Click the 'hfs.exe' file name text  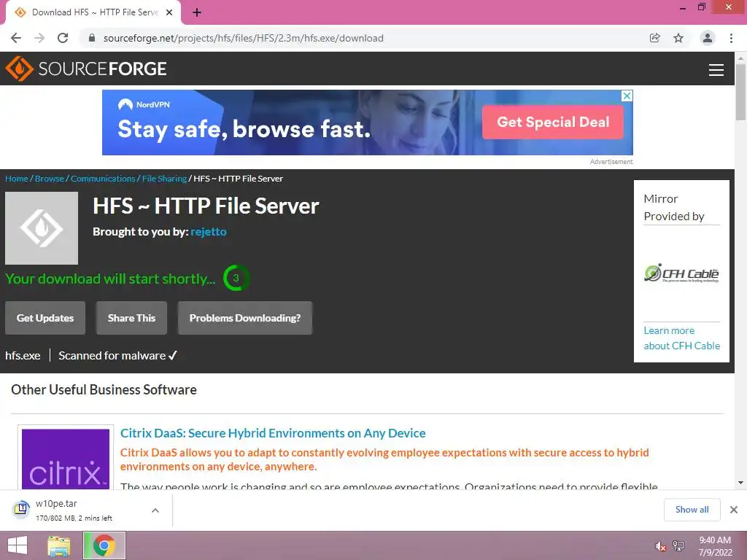23,356
